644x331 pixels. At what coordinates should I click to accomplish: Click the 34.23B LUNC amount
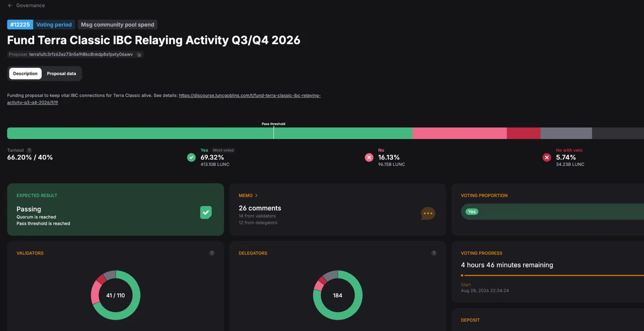pos(570,164)
